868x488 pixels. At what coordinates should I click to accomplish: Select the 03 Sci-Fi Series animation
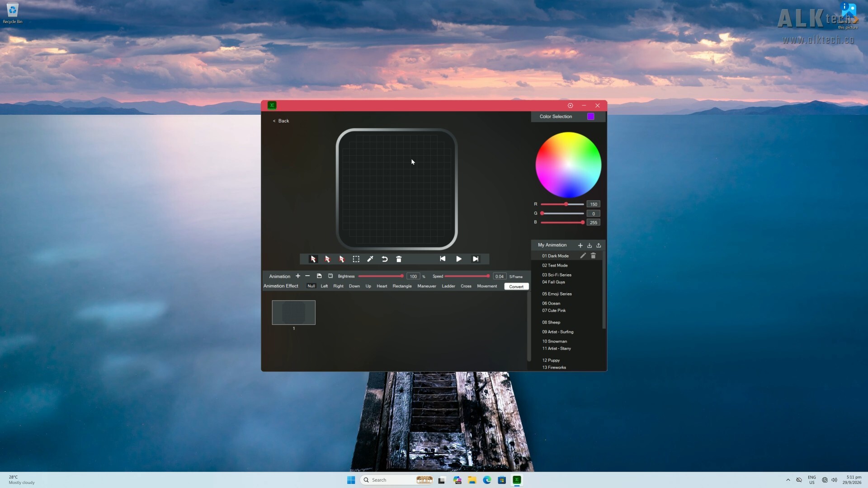[557, 275]
